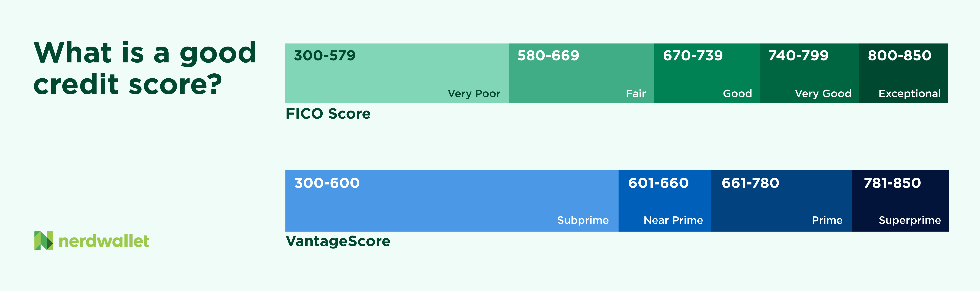Click the "What is a good" headline
Viewport: 980px width, 291px height.
(145, 53)
